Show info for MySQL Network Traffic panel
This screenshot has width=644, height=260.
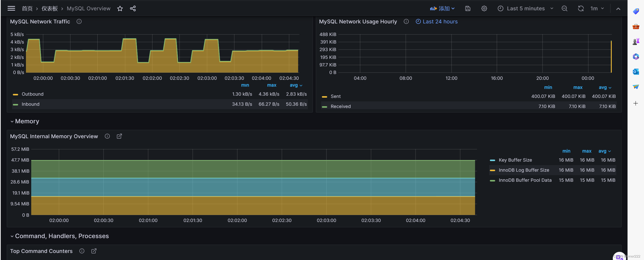click(x=79, y=22)
